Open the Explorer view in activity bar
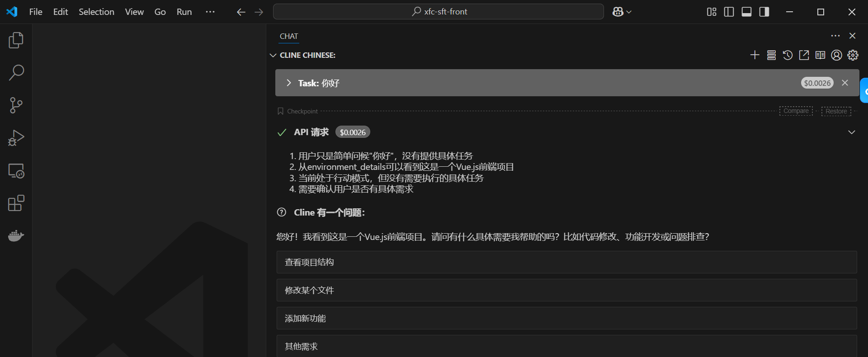The height and width of the screenshot is (357, 868). tap(16, 40)
